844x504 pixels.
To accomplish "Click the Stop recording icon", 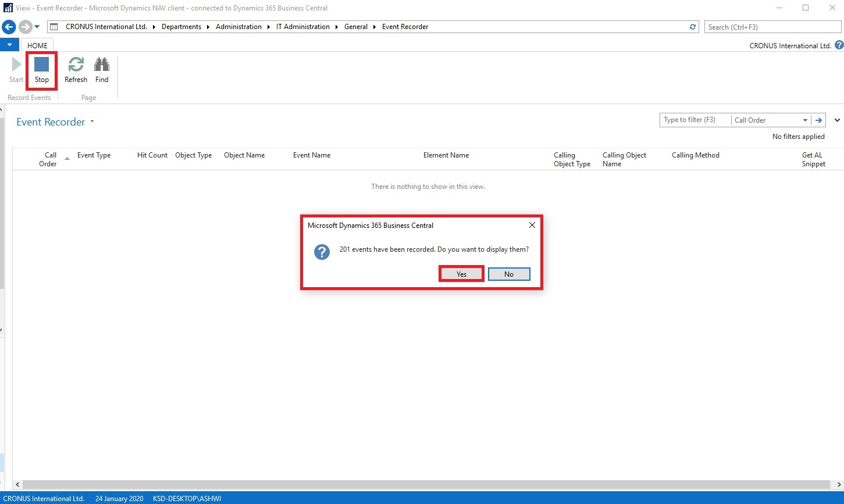I will [x=41, y=65].
